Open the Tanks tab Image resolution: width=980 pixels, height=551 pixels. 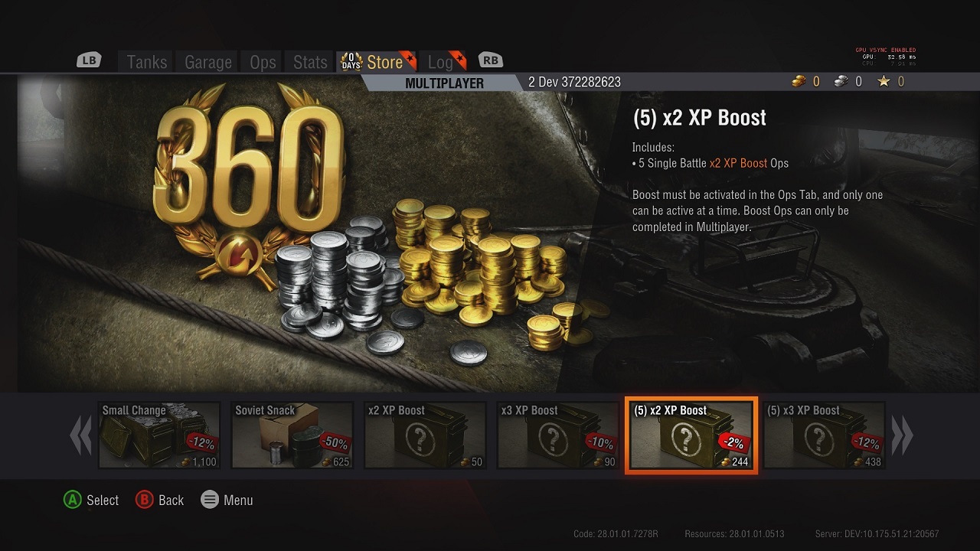point(147,62)
